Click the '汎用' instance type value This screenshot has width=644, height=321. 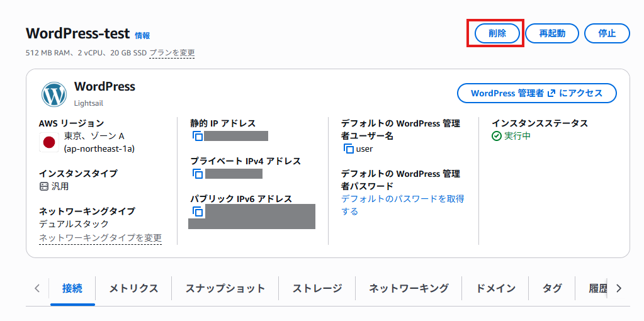pyautogui.click(x=60, y=187)
